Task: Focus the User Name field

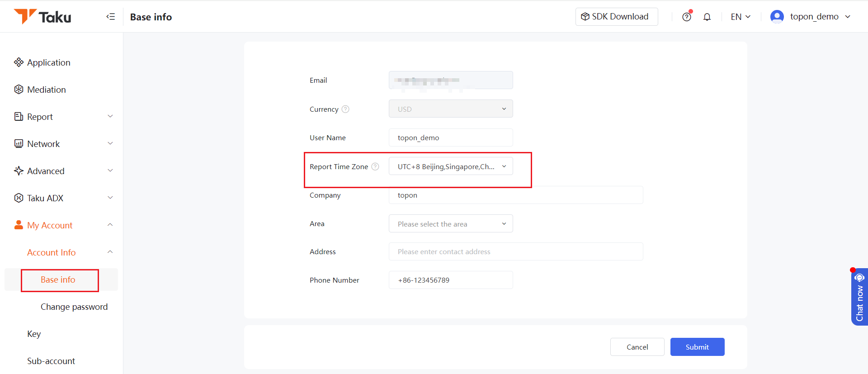Action: (x=451, y=137)
